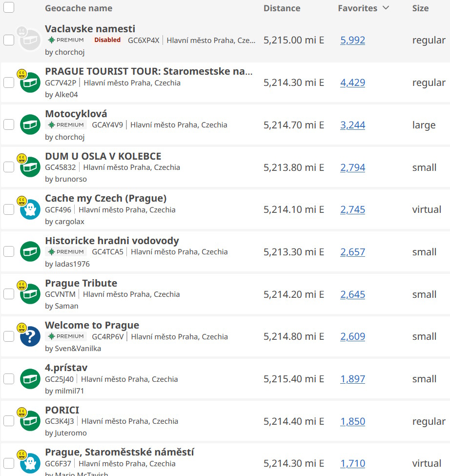Sort list by Size column header
The height and width of the screenshot is (476, 450).
tap(420, 8)
